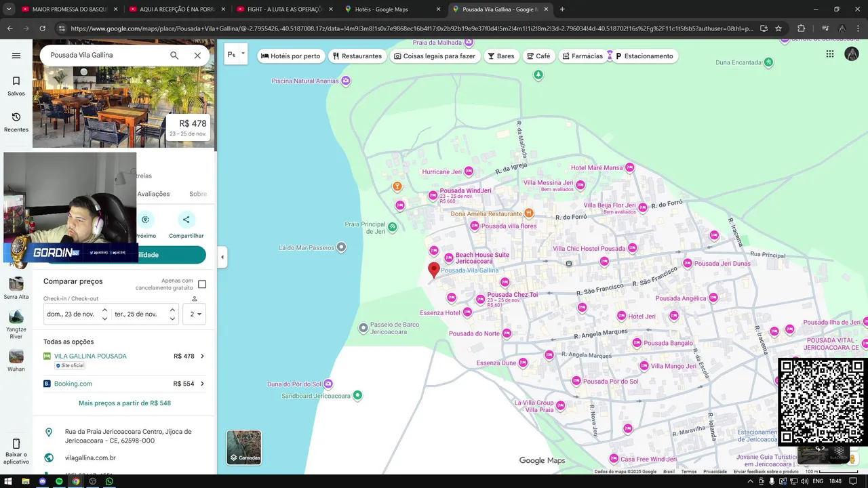The image size is (868, 488).
Task: Click Piscina Natural Ananias map marker
Action: [x=346, y=81]
